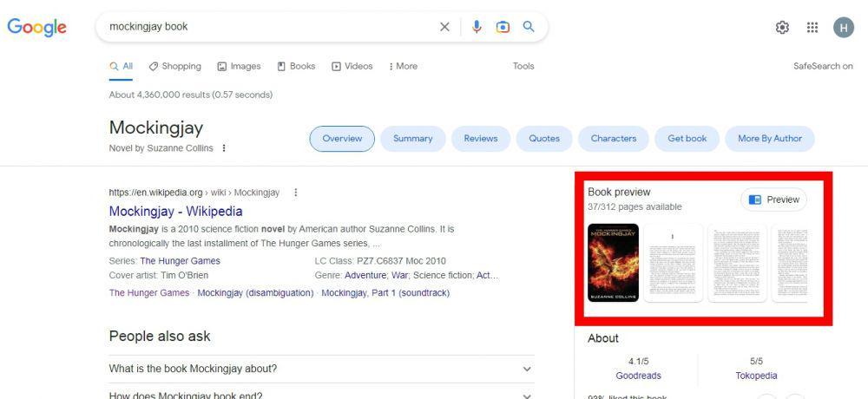Open the three-dot menu beside Novel by Suzanne Collins

pyautogui.click(x=224, y=148)
